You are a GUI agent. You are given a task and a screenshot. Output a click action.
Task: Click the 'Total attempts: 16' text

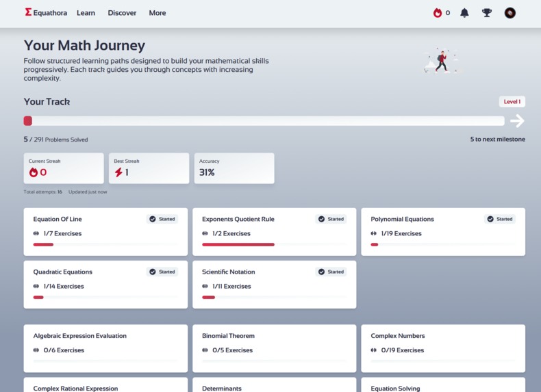coord(42,192)
